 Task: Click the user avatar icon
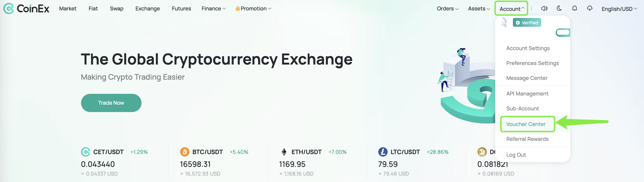504,22
